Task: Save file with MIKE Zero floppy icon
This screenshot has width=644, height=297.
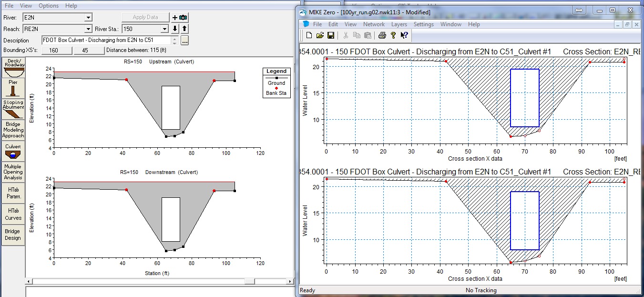Action: [330, 35]
